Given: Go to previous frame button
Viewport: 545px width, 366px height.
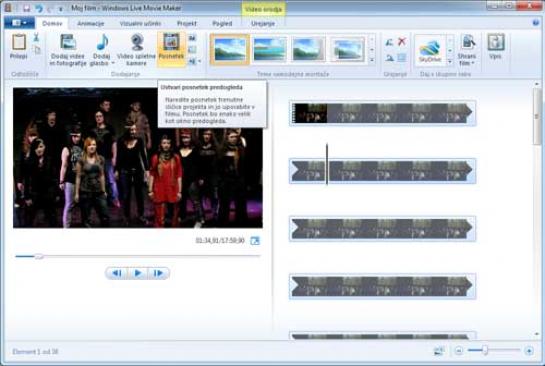Looking at the screenshot, I should tap(117, 273).
